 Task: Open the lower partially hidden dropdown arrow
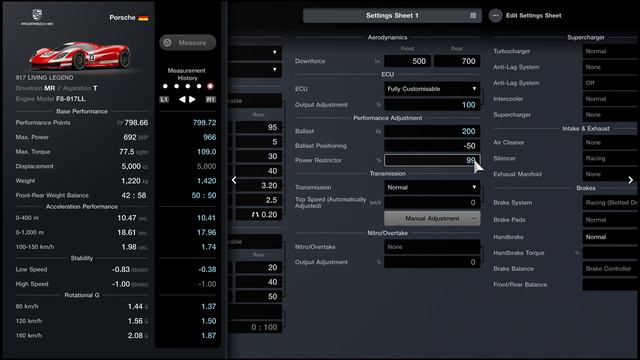pos(274,69)
